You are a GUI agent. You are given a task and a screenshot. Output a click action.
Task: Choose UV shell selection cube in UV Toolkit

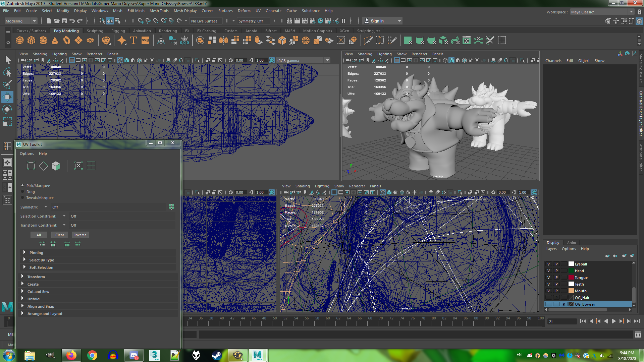56,166
